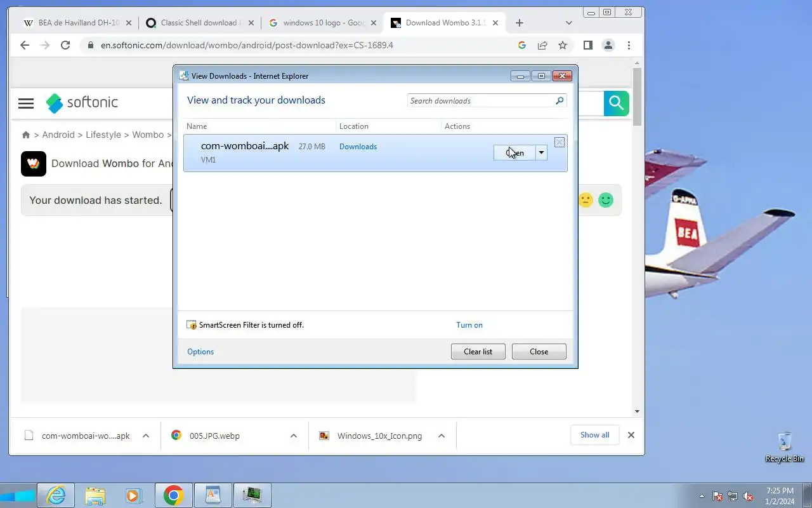Viewport: 812px width, 508px height.
Task: Click the Clear list button
Action: [478, 351]
